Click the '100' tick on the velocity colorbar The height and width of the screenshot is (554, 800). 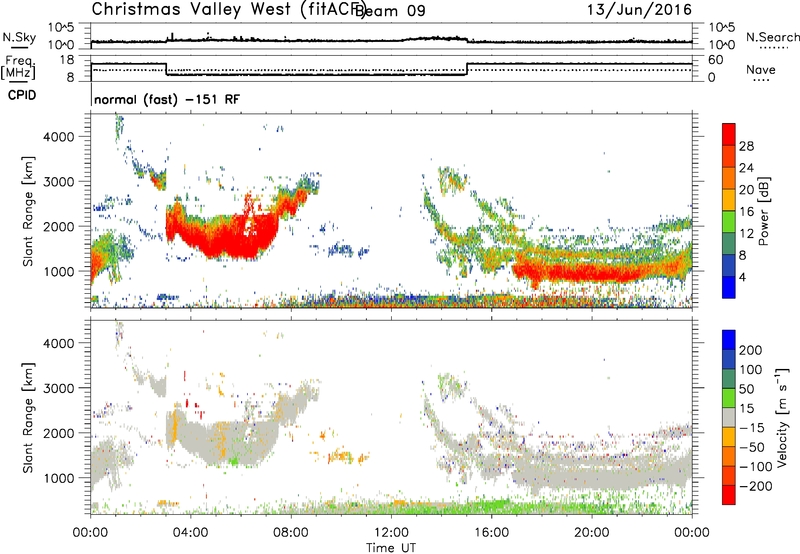tap(751, 369)
